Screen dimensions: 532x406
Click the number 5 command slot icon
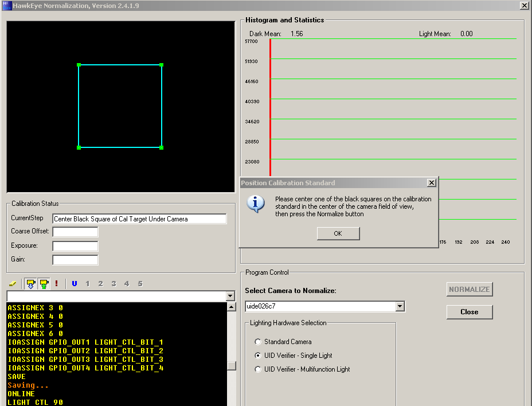tap(140, 283)
